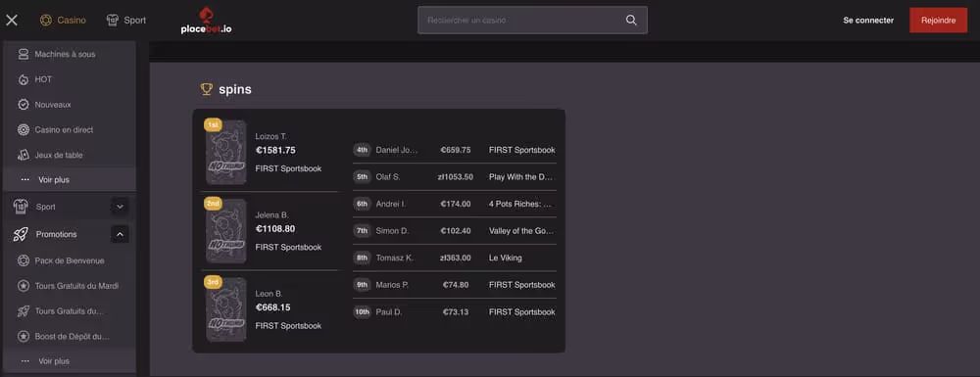Click the Tours Gratuits du Mardi star icon

(24, 286)
